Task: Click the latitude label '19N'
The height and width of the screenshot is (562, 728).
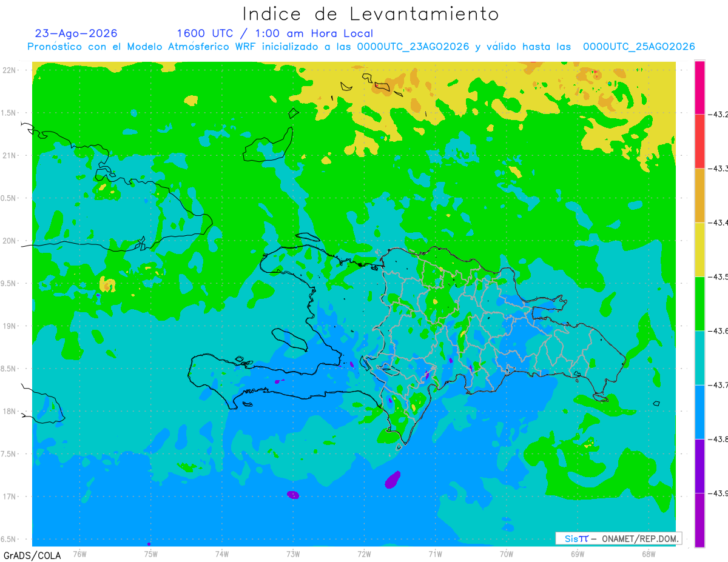Action: (10, 326)
